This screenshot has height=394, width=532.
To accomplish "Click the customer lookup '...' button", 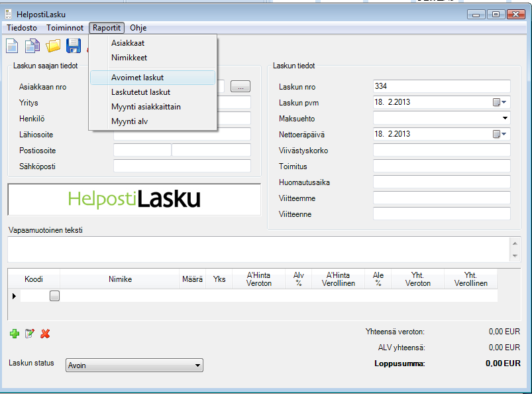I will click(x=240, y=86).
